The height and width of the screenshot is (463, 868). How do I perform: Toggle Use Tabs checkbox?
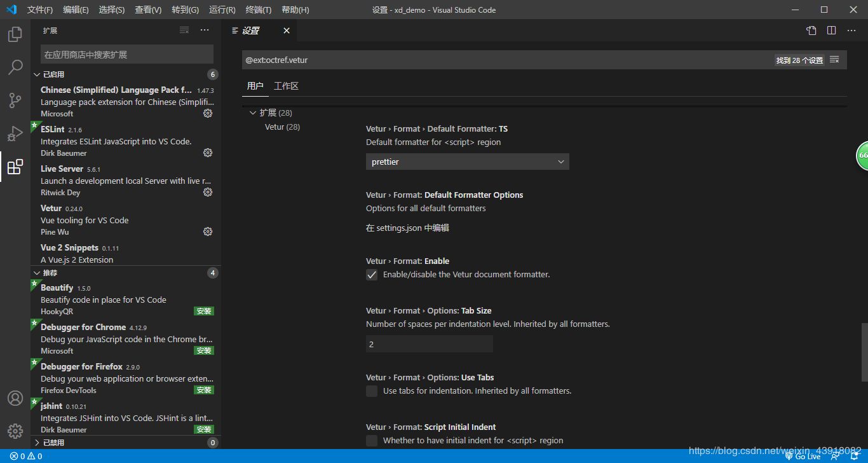(372, 391)
